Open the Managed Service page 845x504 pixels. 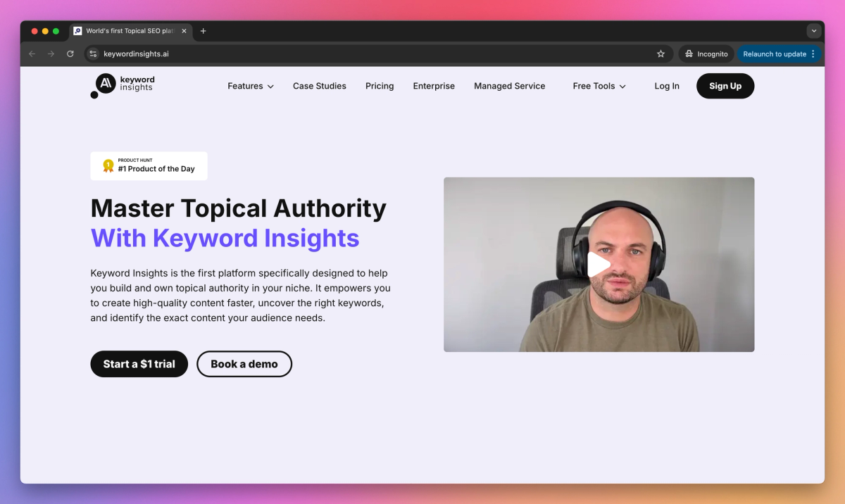coord(510,86)
